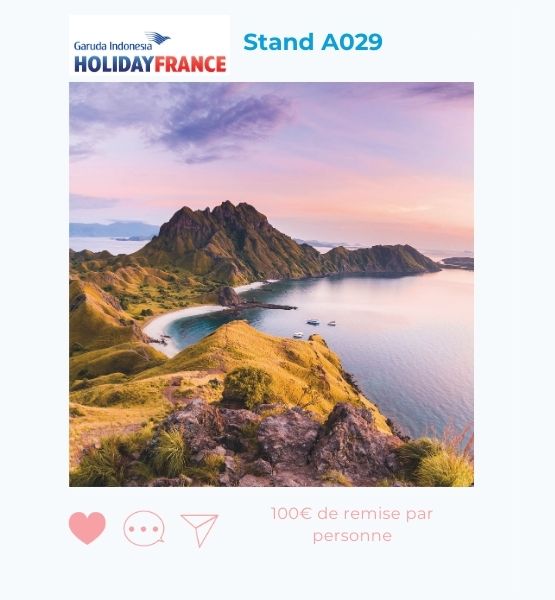Select the HOLIDAY word in the logo
Image resolution: width=555 pixels, height=600 pixels.
114,64
